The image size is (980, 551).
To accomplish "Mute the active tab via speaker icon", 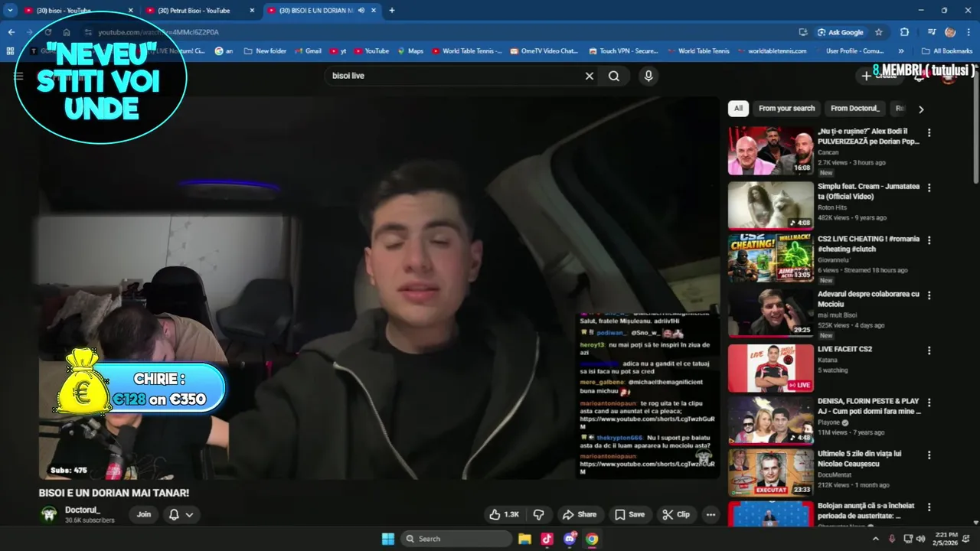I will tap(361, 11).
